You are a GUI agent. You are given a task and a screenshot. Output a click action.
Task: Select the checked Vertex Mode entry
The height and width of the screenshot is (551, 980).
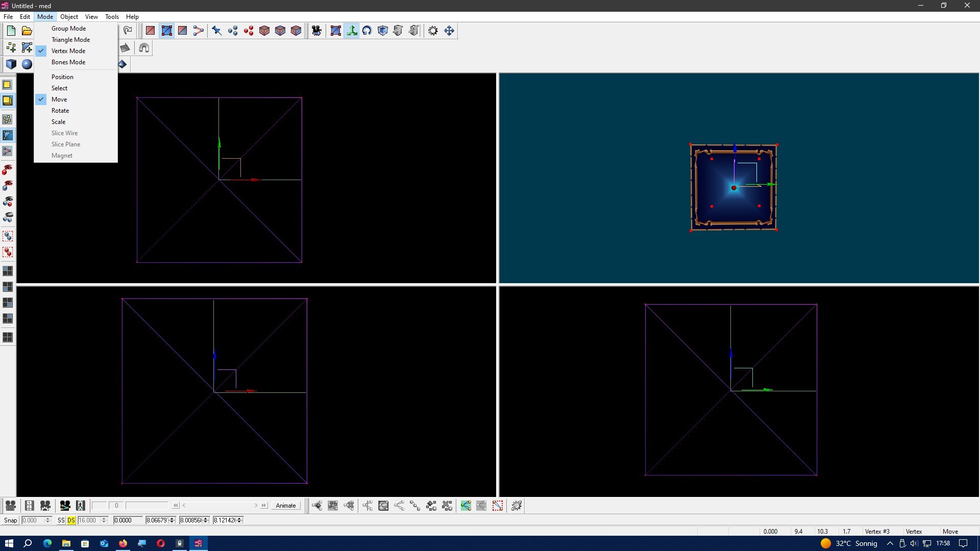[x=68, y=51]
